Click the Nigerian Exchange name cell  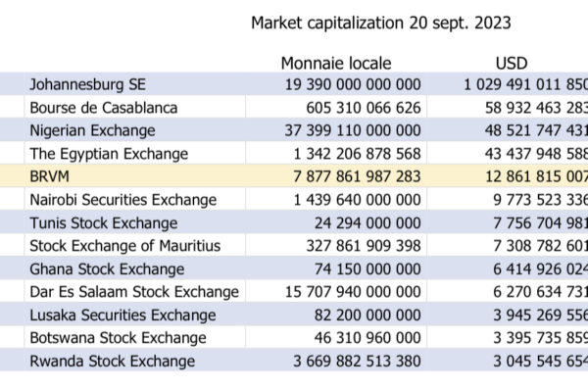(92, 131)
